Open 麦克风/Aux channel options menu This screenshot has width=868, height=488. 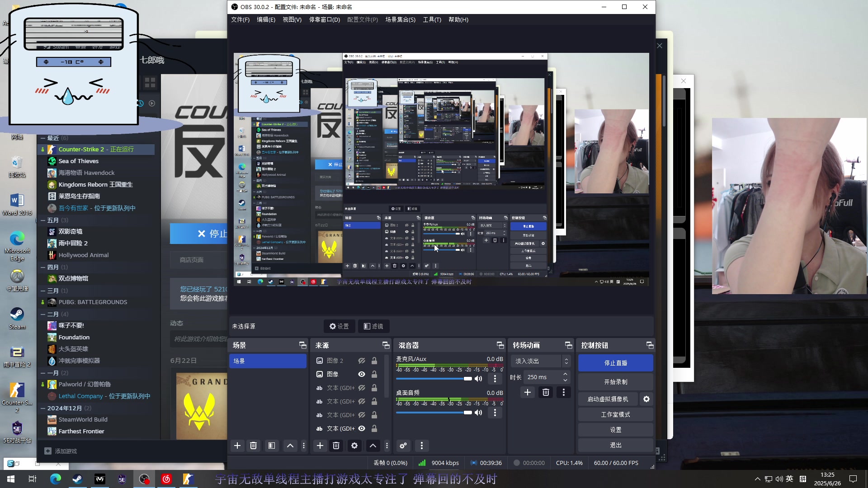[x=495, y=379]
